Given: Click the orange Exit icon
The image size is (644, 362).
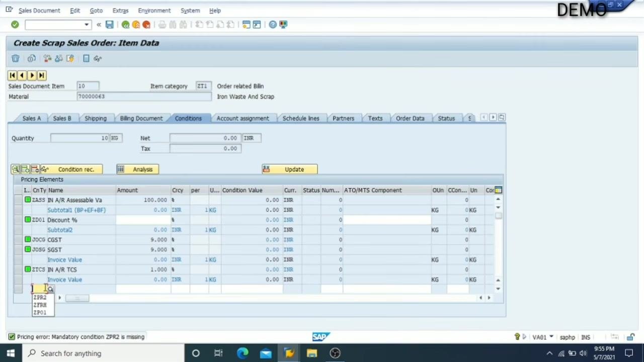Looking at the screenshot, I should pyautogui.click(x=136, y=24).
